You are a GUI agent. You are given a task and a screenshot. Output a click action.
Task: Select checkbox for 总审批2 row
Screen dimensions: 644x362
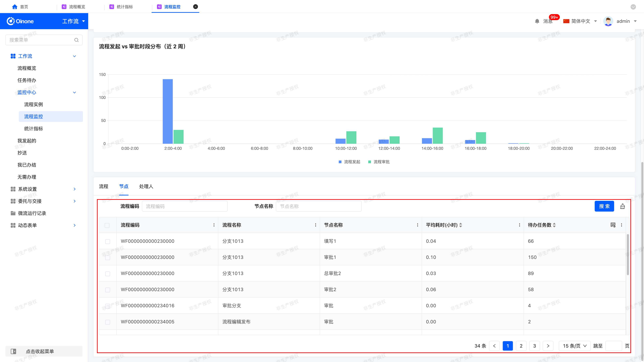pos(108,274)
